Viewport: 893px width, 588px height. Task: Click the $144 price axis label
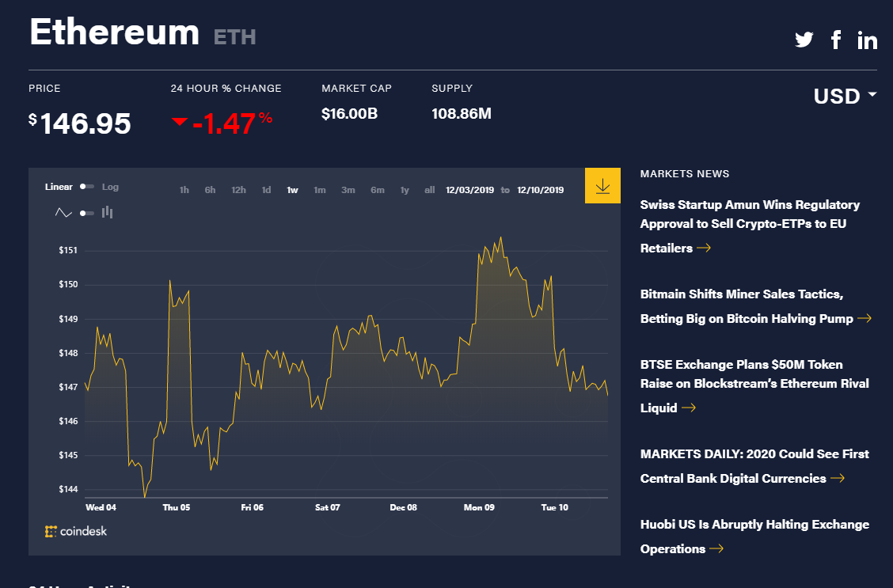tap(68, 490)
